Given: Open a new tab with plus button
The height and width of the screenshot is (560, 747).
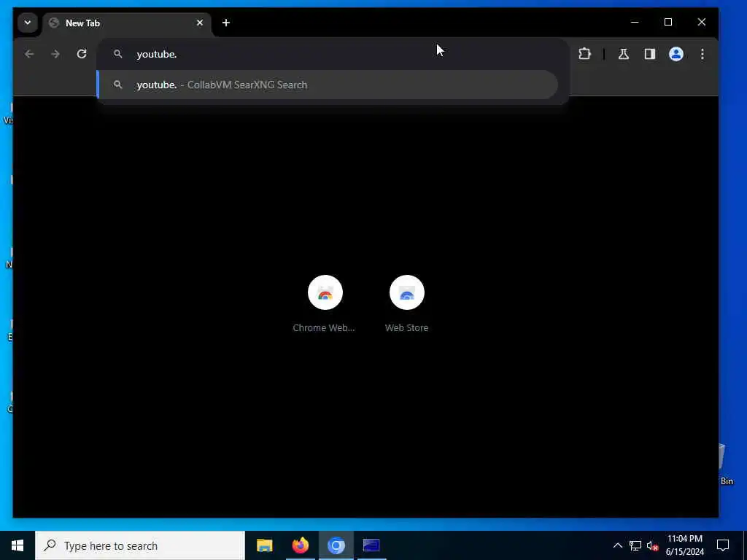Looking at the screenshot, I should (x=226, y=23).
